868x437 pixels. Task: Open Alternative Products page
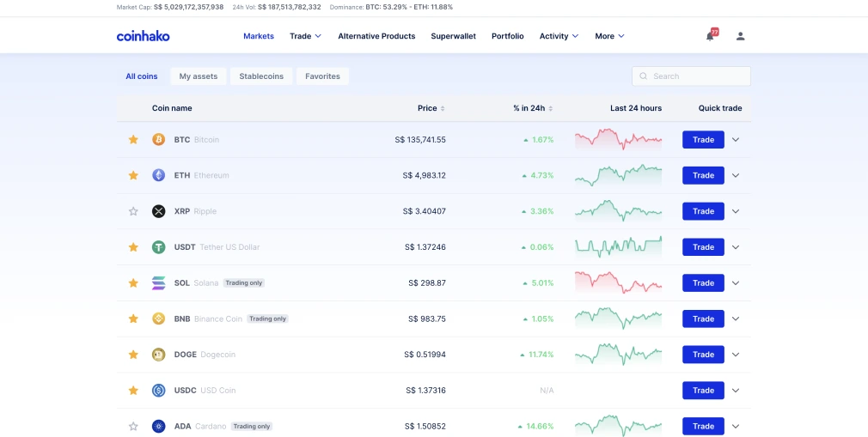click(x=376, y=36)
